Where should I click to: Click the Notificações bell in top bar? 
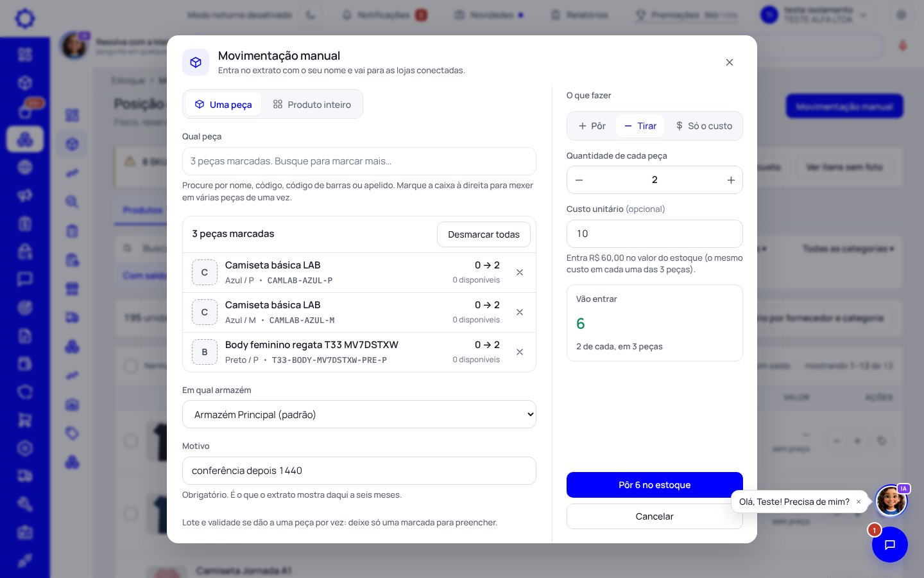point(347,15)
